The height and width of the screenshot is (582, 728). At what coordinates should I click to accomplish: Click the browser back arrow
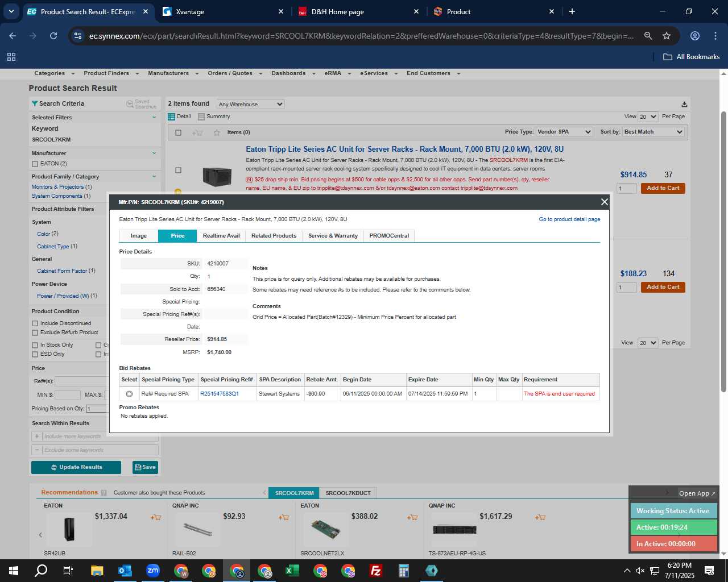(x=13, y=36)
